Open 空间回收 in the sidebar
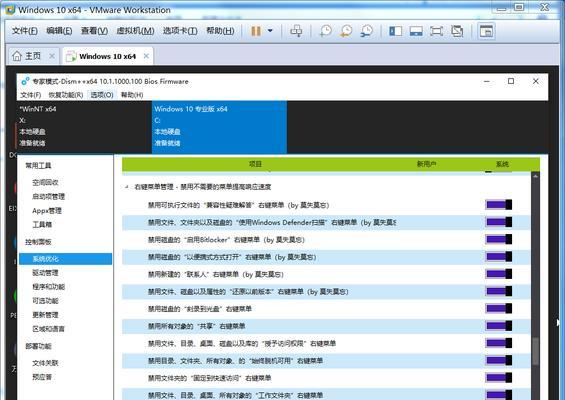Image resolution: width=565 pixels, height=400 pixels. tap(45, 182)
